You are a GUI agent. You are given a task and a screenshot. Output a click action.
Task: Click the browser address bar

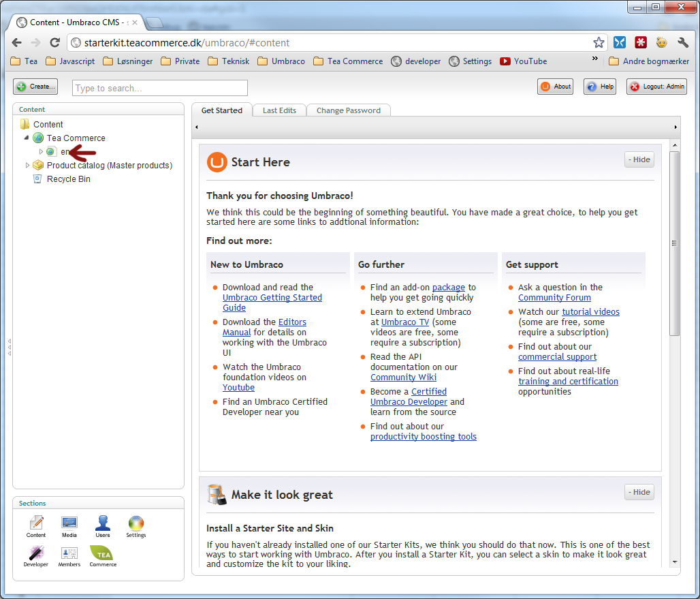pos(337,42)
